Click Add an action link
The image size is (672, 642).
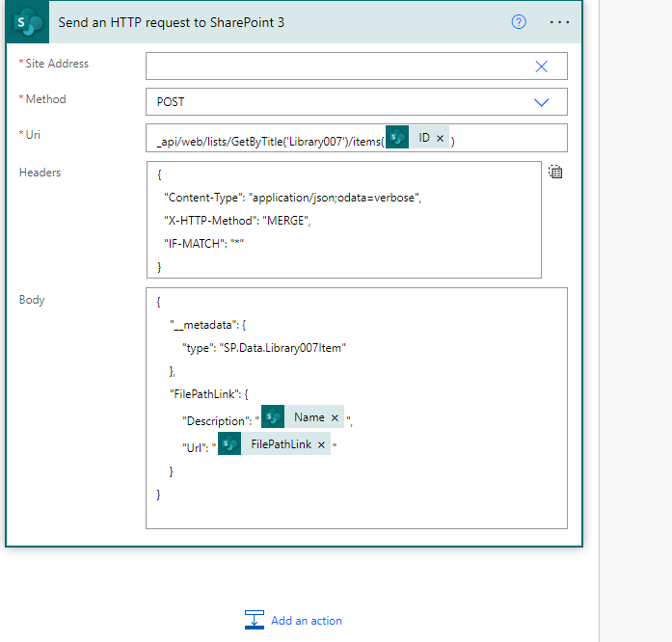307,621
